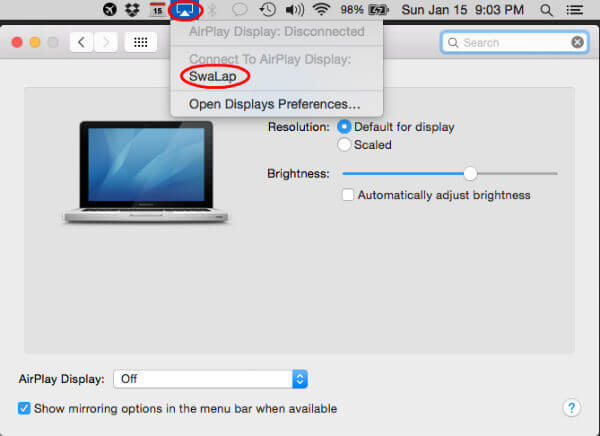Screen dimensions: 600x436
Task: Click AirPlay Display: Disconnected status item
Action: 277,31
